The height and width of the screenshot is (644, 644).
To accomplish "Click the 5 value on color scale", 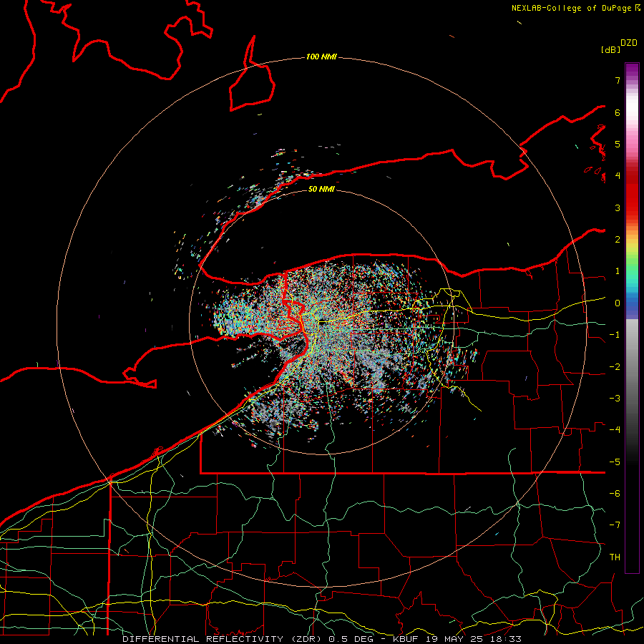I will [x=618, y=144].
